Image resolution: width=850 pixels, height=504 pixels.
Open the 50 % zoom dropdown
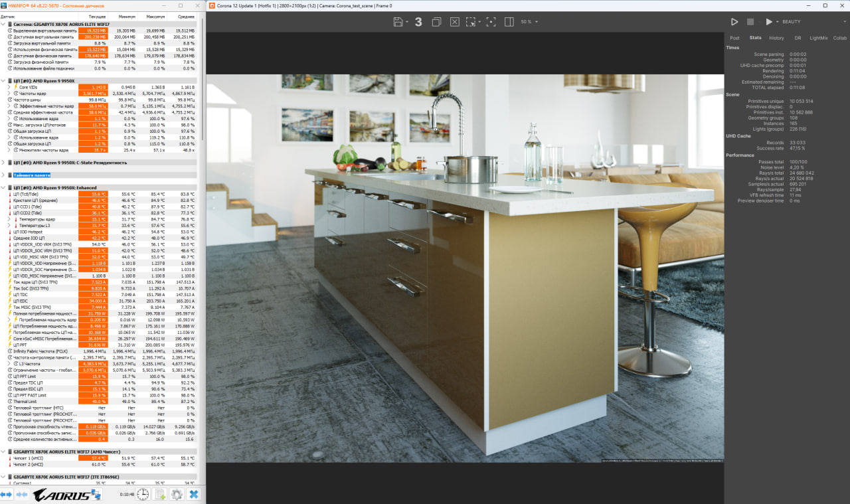(529, 22)
